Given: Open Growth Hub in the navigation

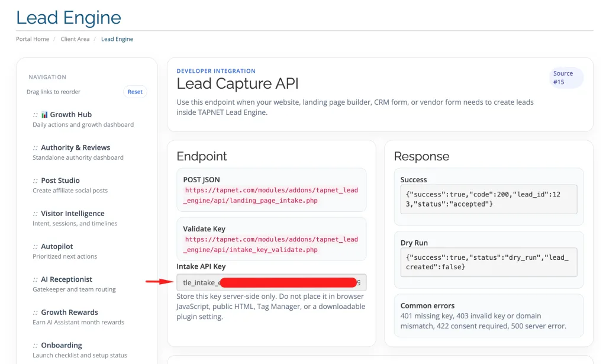Looking at the screenshot, I should pos(71,114).
